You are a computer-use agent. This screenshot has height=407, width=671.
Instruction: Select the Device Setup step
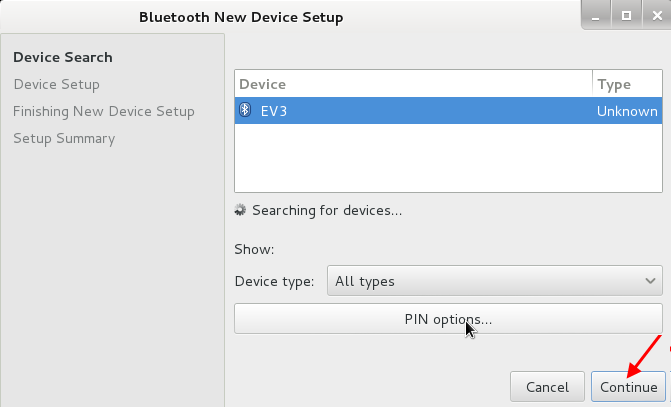56,84
